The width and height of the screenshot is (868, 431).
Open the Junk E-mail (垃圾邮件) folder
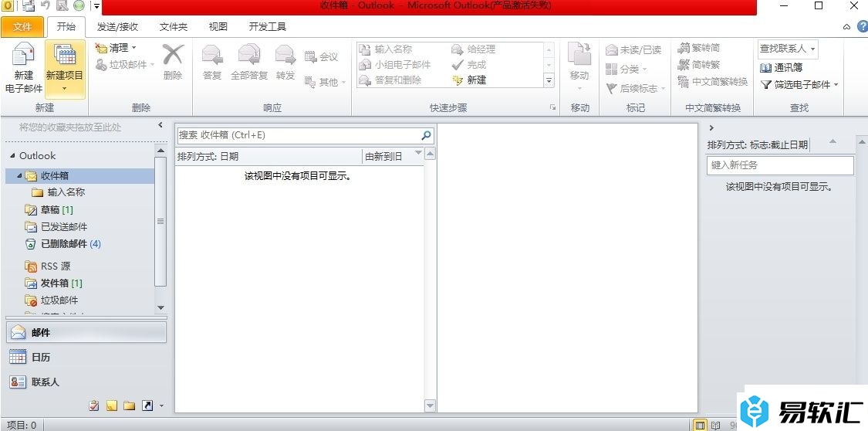pos(52,300)
